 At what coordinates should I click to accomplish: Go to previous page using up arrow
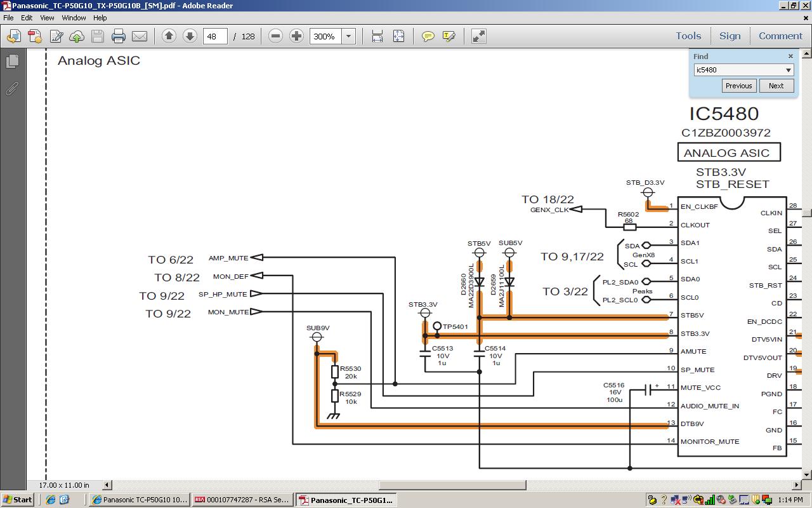point(169,36)
